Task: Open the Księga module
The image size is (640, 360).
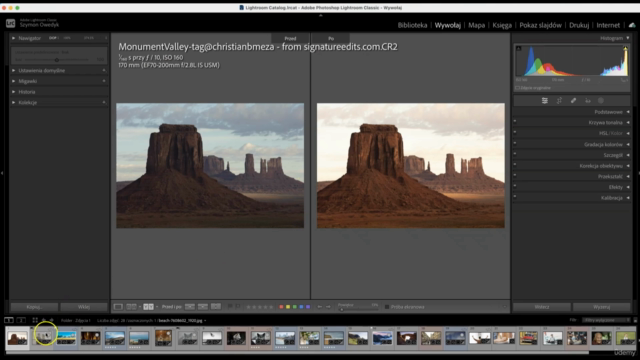Action: (502, 25)
